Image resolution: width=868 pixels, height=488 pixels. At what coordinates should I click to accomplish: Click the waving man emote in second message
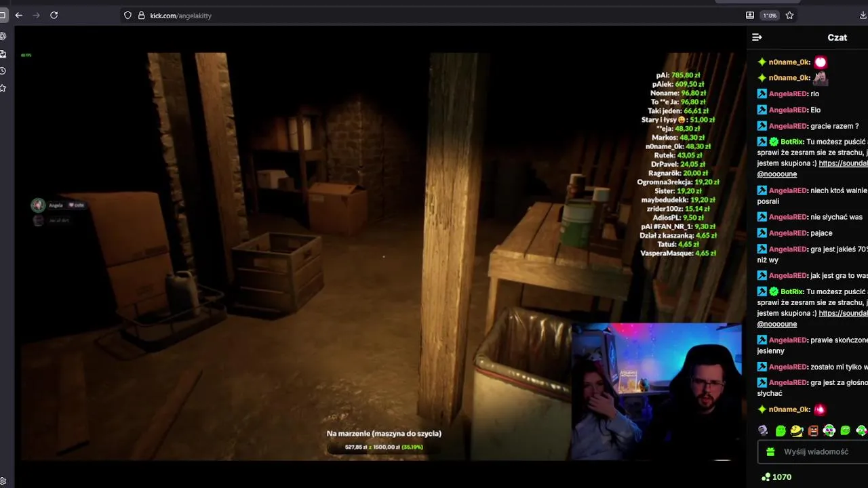pyautogui.click(x=820, y=77)
